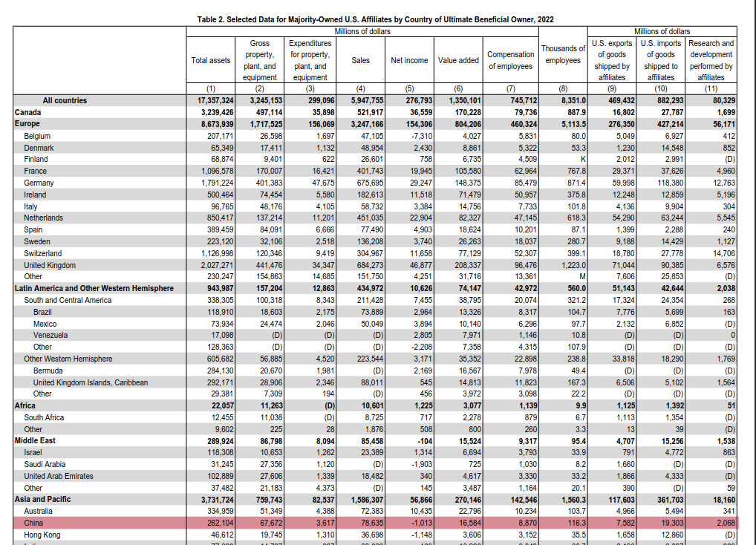Select Europe's value added 804,206
The width and height of the screenshot is (756, 545).
point(466,124)
